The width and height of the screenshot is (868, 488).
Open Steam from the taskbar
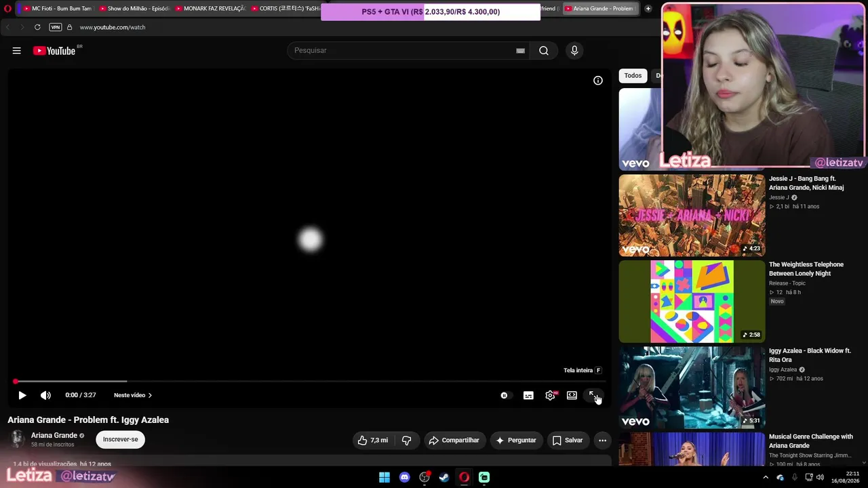point(444,477)
